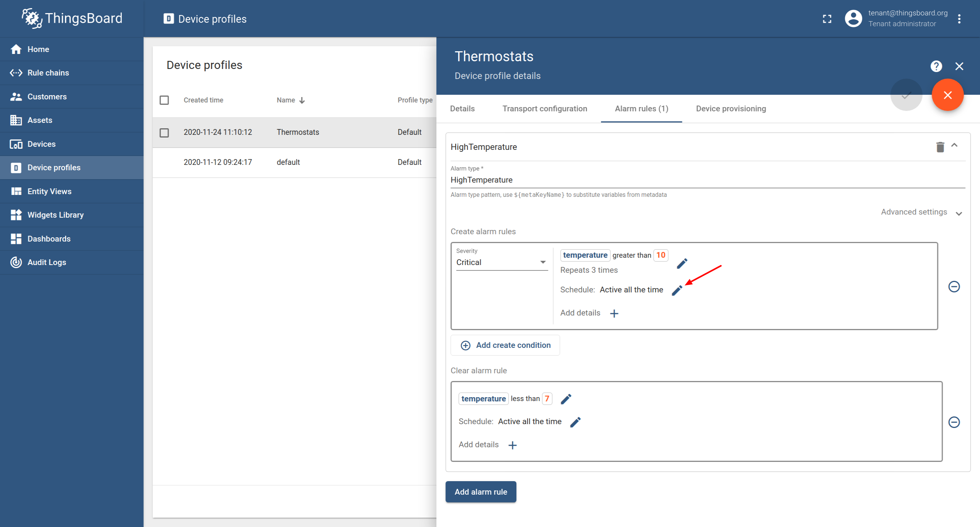Sort by Created time column
980x527 pixels.
(x=203, y=100)
